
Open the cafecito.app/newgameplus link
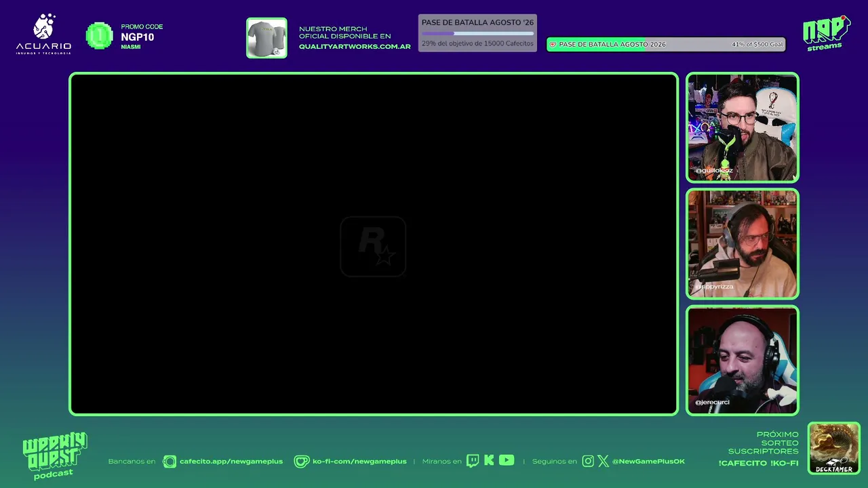click(231, 462)
